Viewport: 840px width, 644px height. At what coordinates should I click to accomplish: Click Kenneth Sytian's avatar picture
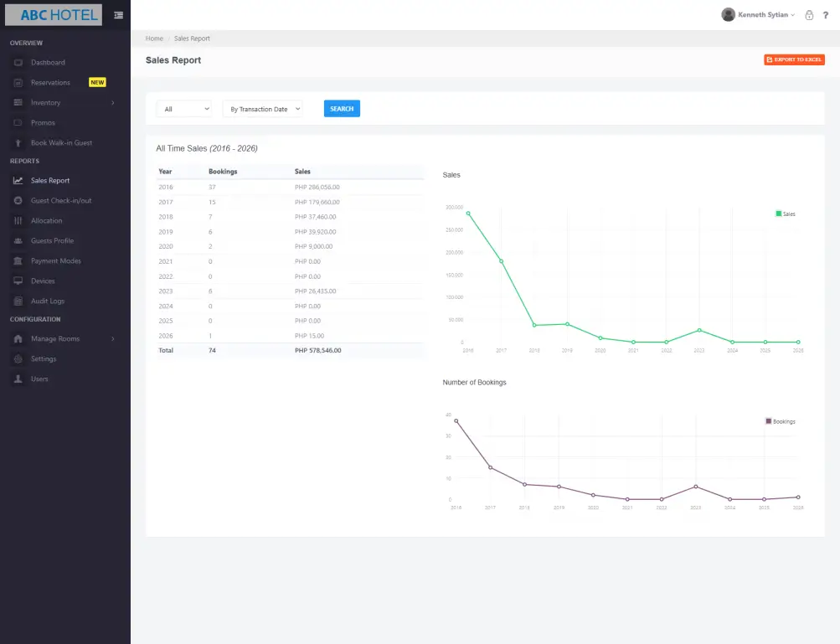pos(728,14)
